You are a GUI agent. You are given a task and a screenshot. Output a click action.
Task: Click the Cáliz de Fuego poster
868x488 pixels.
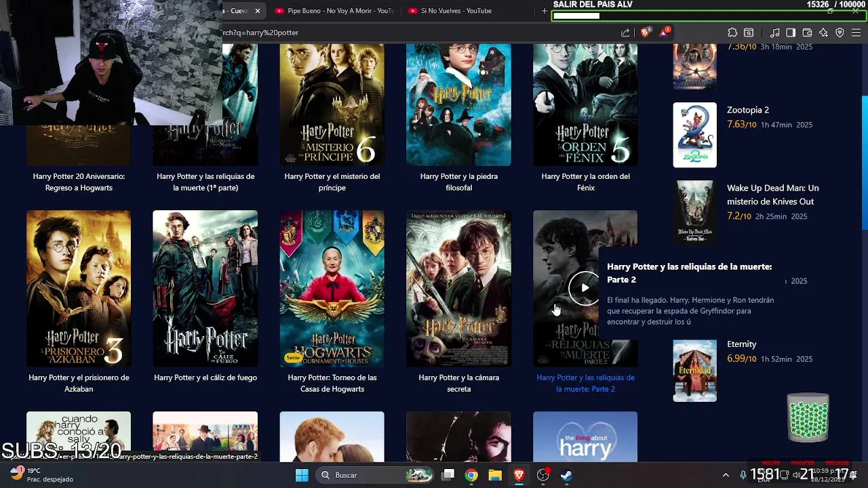click(205, 289)
